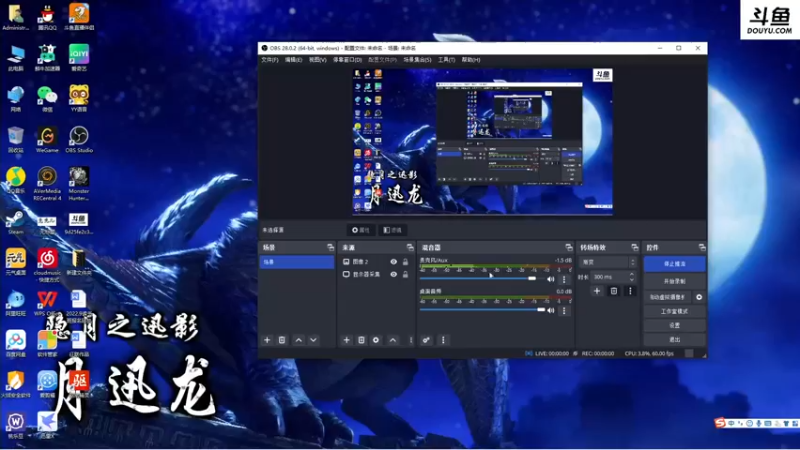Pop out the Controls dock panel
The width and height of the screenshot is (800, 450).
702,247
